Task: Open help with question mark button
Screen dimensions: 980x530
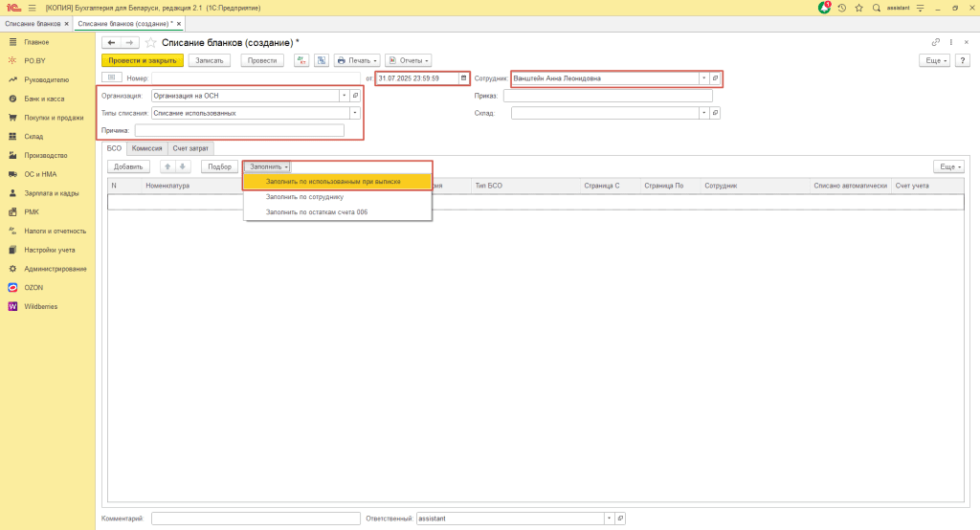Action: click(x=963, y=60)
